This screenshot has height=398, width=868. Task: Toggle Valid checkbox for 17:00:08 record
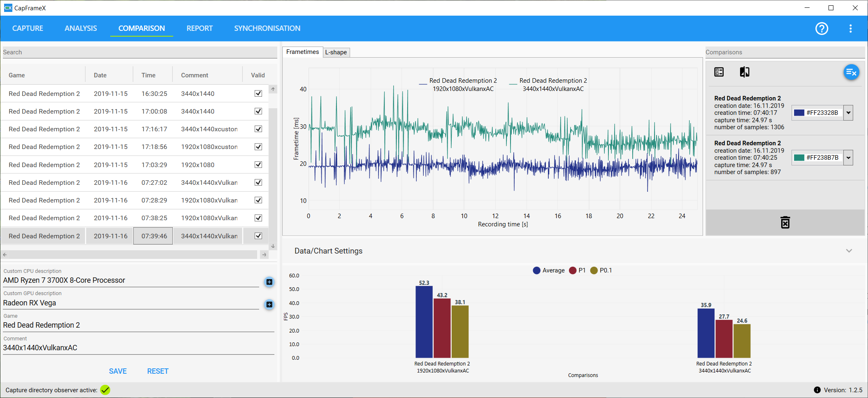[258, 111]
